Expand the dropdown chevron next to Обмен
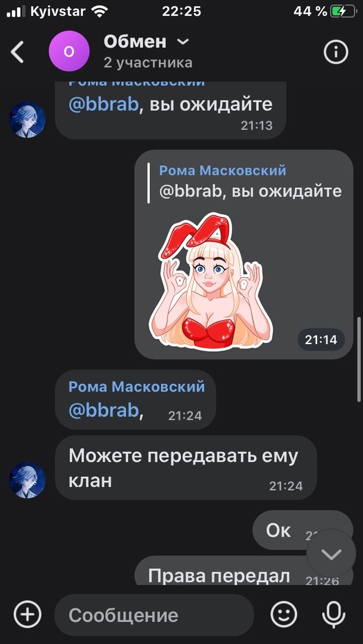The image size is (363, 644). coord(183,42)
